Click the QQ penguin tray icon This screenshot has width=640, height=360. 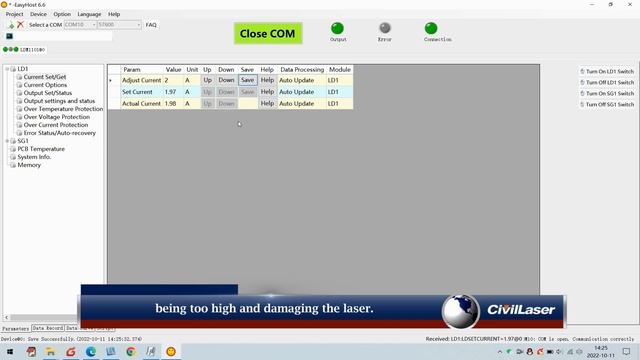(x=530, y=351)
